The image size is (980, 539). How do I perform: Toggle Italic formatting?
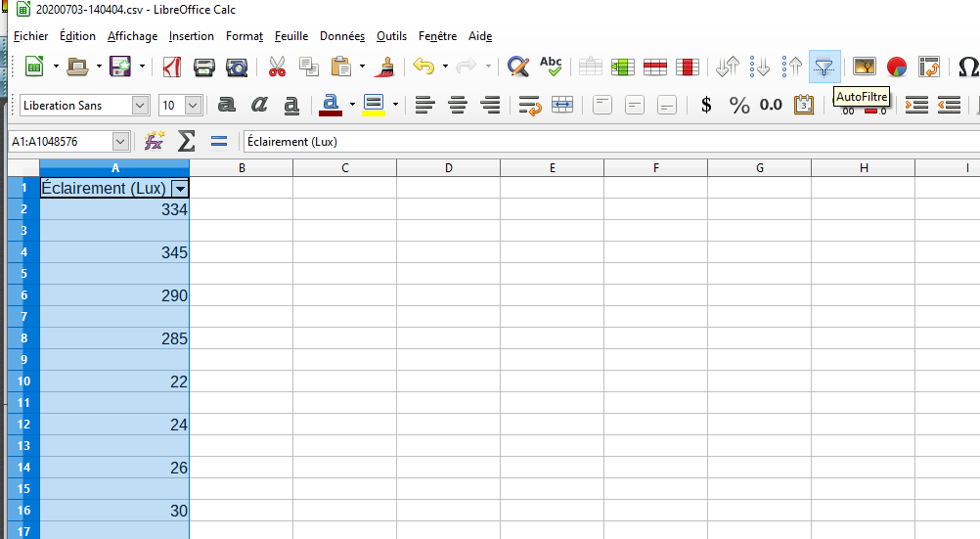[x=259, y=105]
